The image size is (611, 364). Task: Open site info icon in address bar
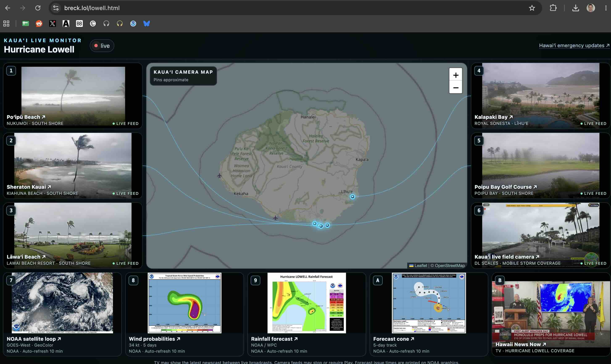56,8
